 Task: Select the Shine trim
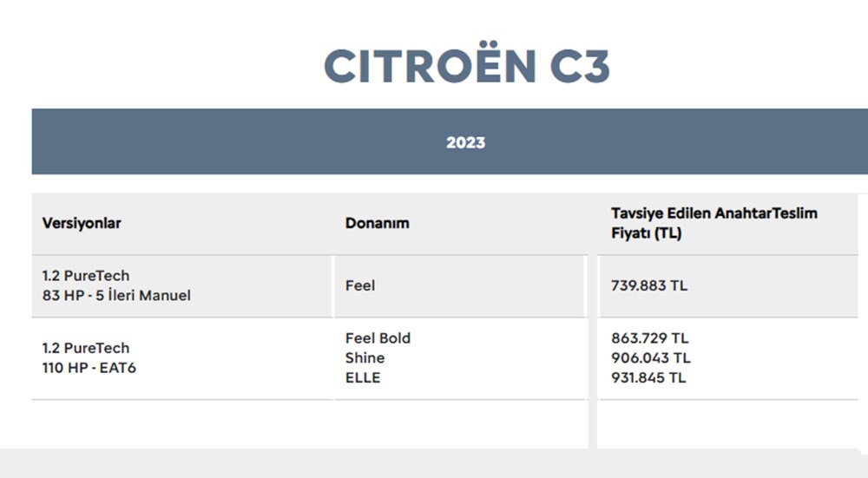pos(365,357)
